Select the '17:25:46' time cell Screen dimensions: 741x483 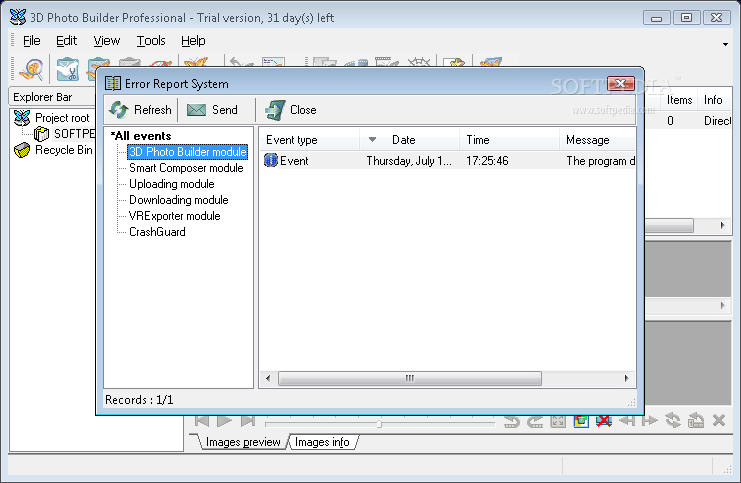tap(487, 161)
